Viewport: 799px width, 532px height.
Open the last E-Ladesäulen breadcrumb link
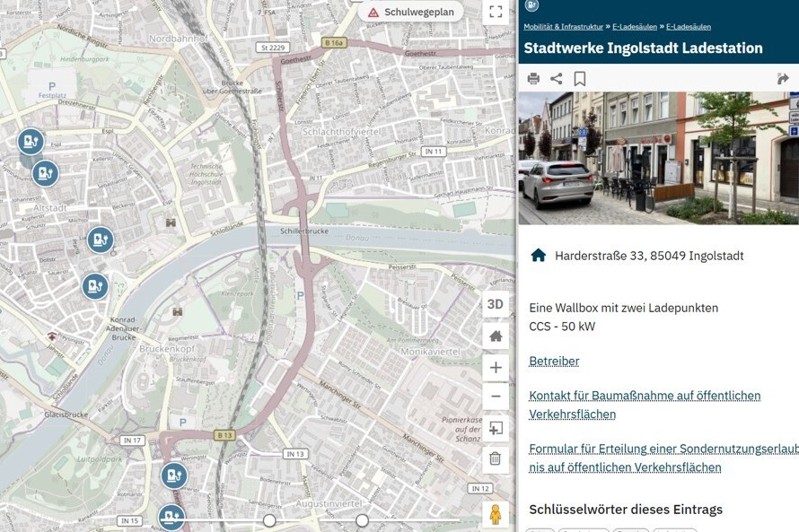[689, 27]
